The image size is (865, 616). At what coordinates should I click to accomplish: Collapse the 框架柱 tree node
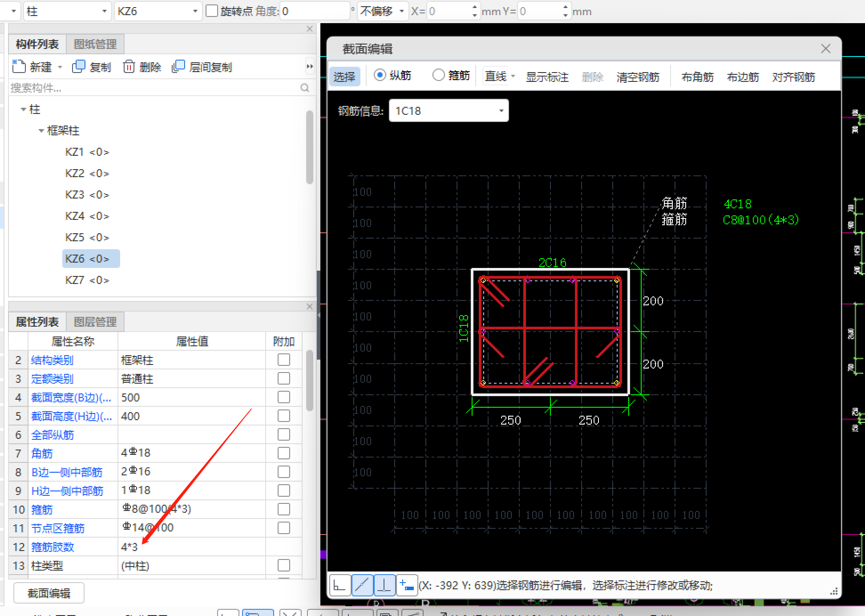[41, 130]
